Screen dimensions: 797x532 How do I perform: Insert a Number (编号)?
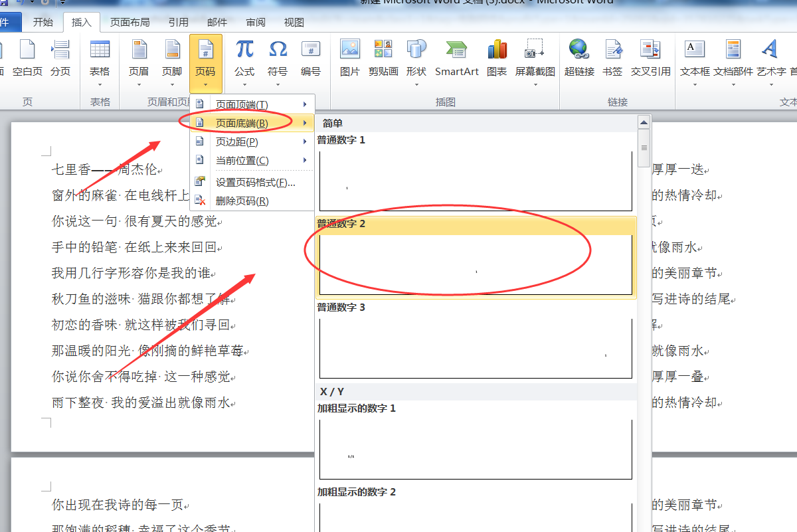[311, 58]
